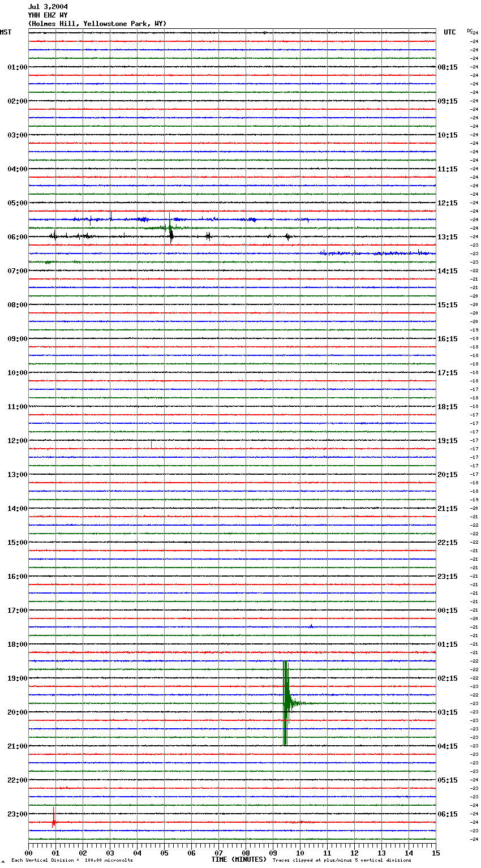This screenshot has height=868, width=481.
Task: Select the station code 'YHH EHZ WY'
Action: click(48, 15)
